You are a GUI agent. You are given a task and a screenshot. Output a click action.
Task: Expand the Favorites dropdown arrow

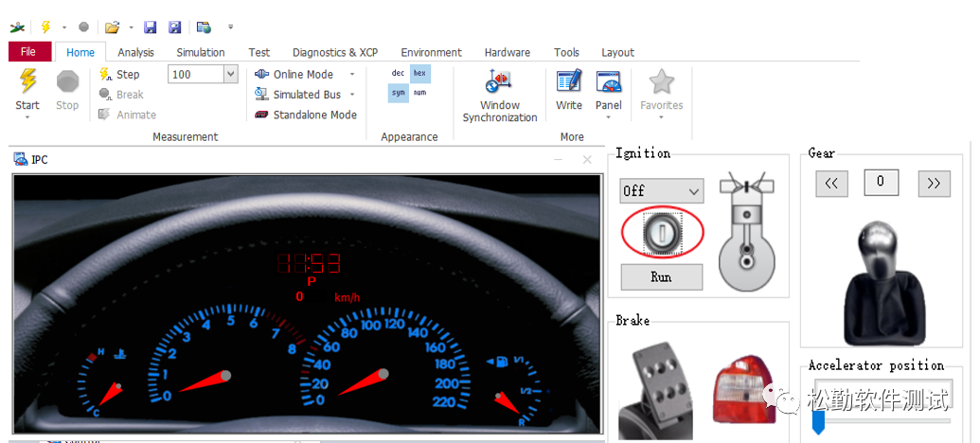click(x=661, y=116)
